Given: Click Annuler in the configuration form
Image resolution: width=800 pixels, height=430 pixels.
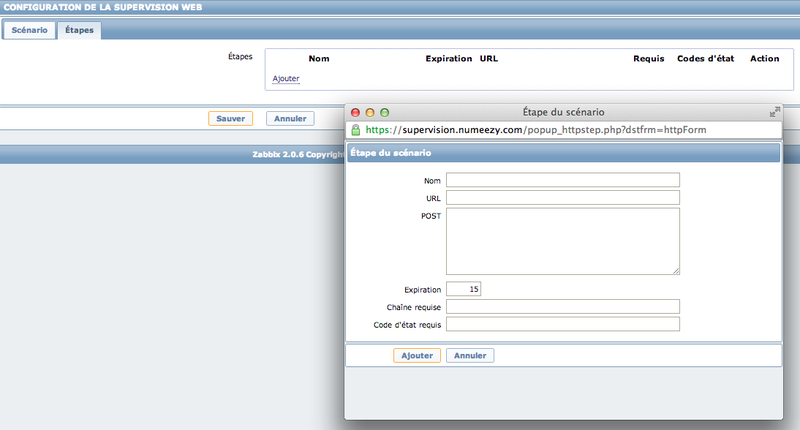Looking at the screenshot, I should coord(290,118).
